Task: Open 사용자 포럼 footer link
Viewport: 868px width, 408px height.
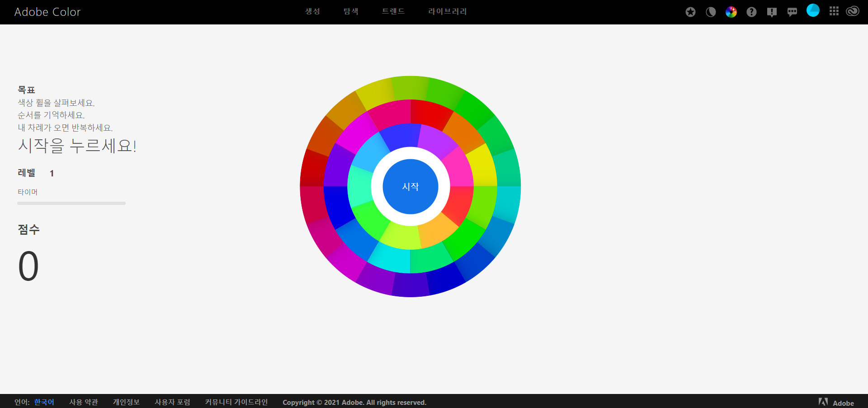Action: pyautogui.click(x=172, y=402)
